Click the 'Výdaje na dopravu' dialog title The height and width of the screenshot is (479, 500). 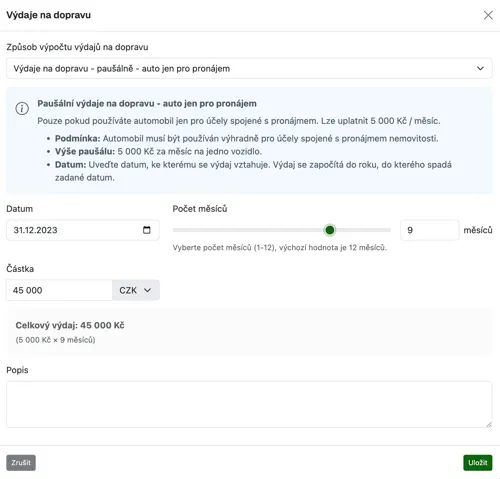click(x=49, y=15)
